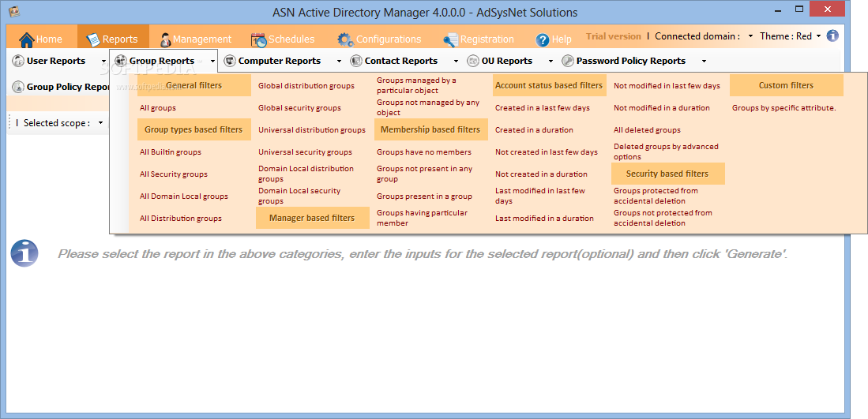The height and width of the screenshot is (419, 868).
Task: Click the Reports document icon
Action: coord(93,39)
